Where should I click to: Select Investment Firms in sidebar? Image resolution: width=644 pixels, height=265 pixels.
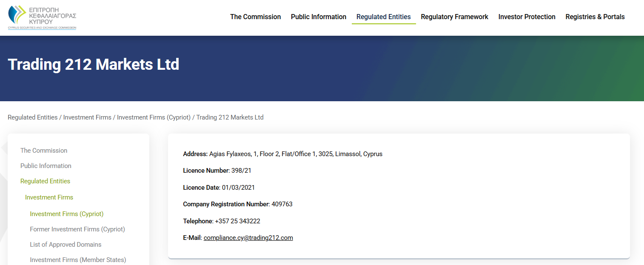pos(49,197)
